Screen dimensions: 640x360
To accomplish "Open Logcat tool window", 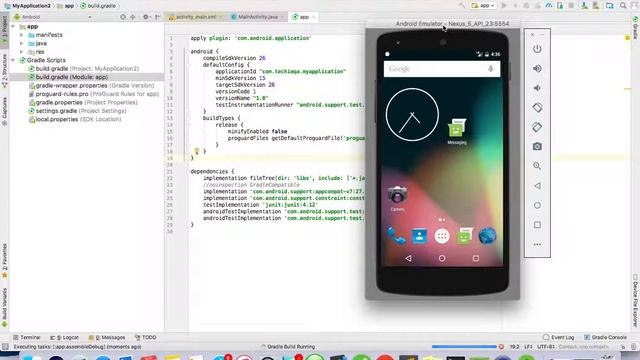I will (64, 338).
